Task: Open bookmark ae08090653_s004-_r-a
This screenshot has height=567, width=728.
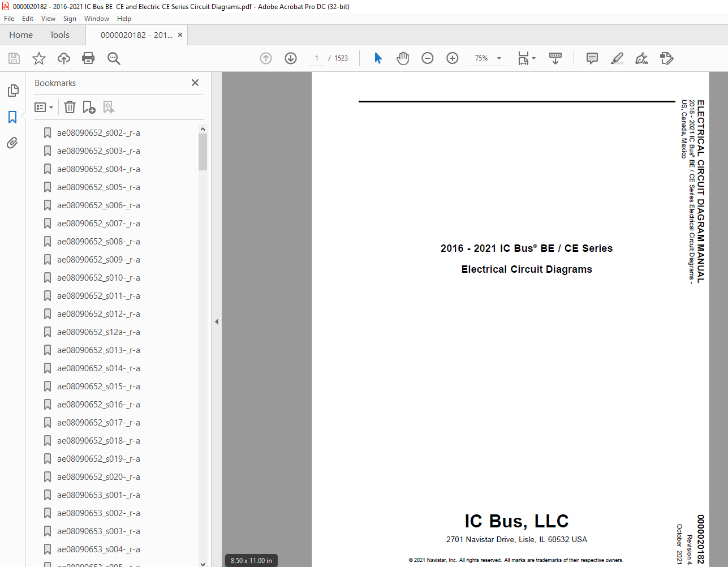Action: click(x=98, y=549)
